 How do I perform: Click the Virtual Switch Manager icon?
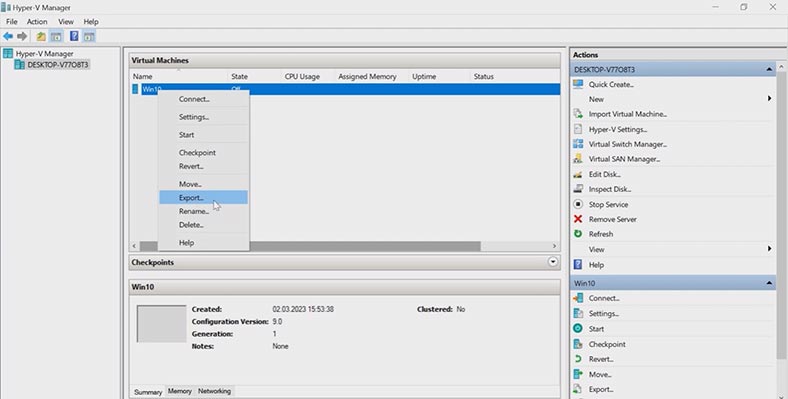[578, 144]
